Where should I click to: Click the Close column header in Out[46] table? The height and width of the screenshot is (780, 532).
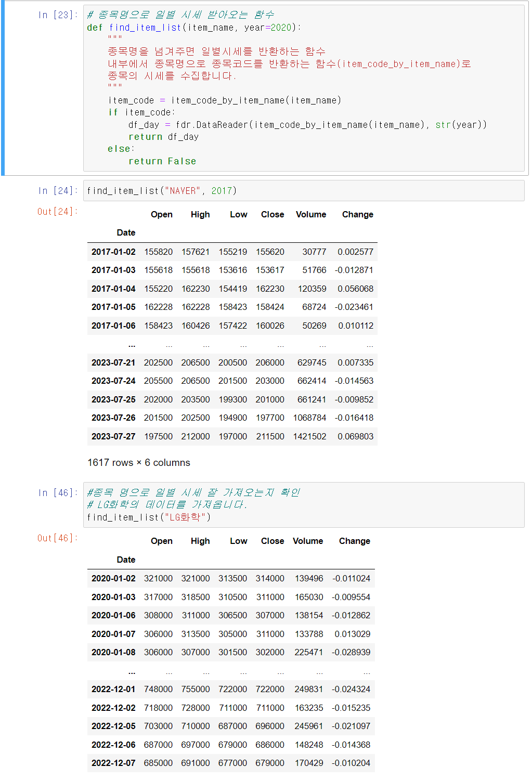273,541
